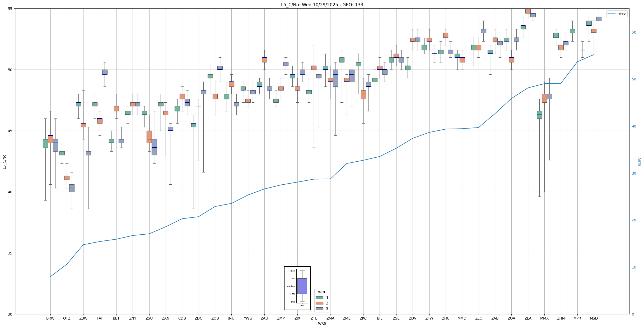
Task: Click the ELEV right axis label
Action: point(640,162)
